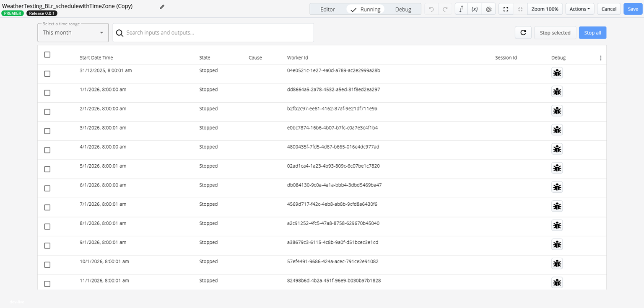Switch to the Editor tab
Screen dimensions: 644x308
click(x=327, y=9)
